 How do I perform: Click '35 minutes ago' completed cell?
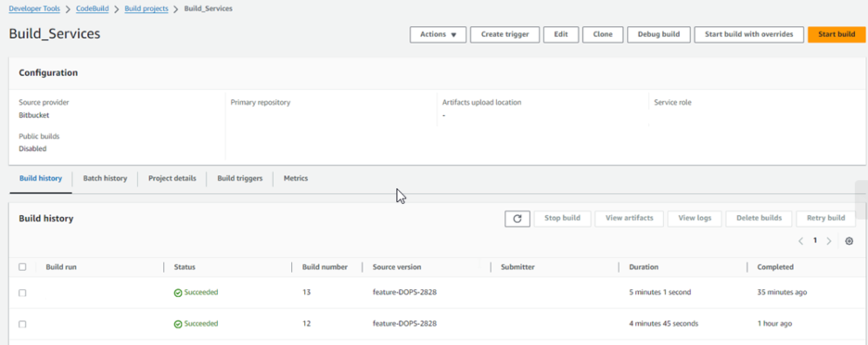(782, 292)
